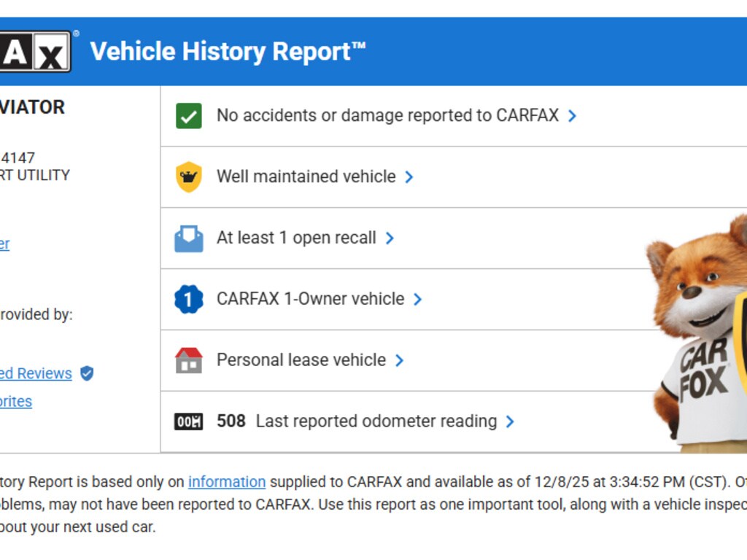Click "At least 1 open recall" text
Image resolution: width=747 pixels, height=560 pixels.
[x=296, y=238]
